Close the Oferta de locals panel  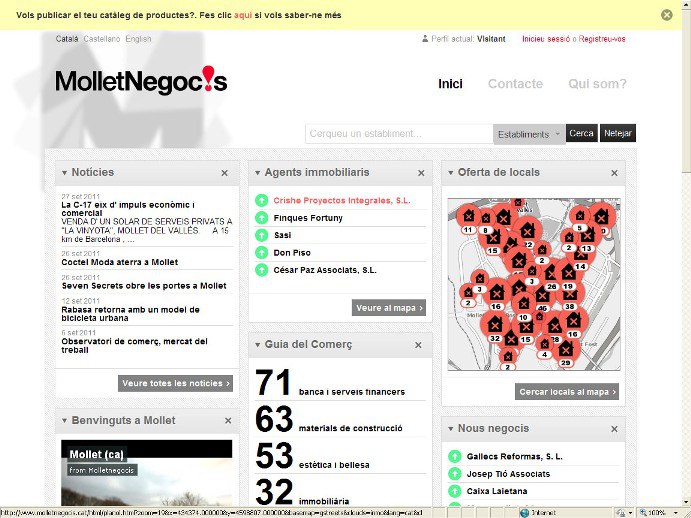[x=611, y=173]
